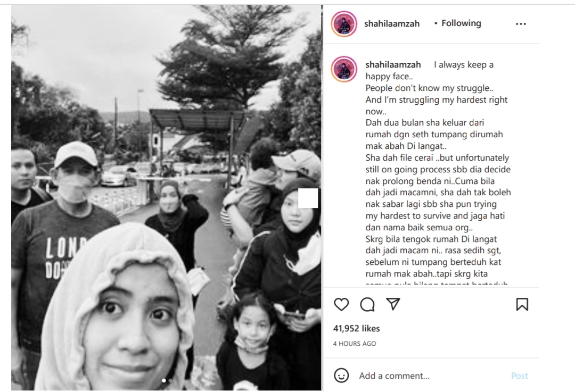Open the three-dot more options menu

(x=521, y=24)
